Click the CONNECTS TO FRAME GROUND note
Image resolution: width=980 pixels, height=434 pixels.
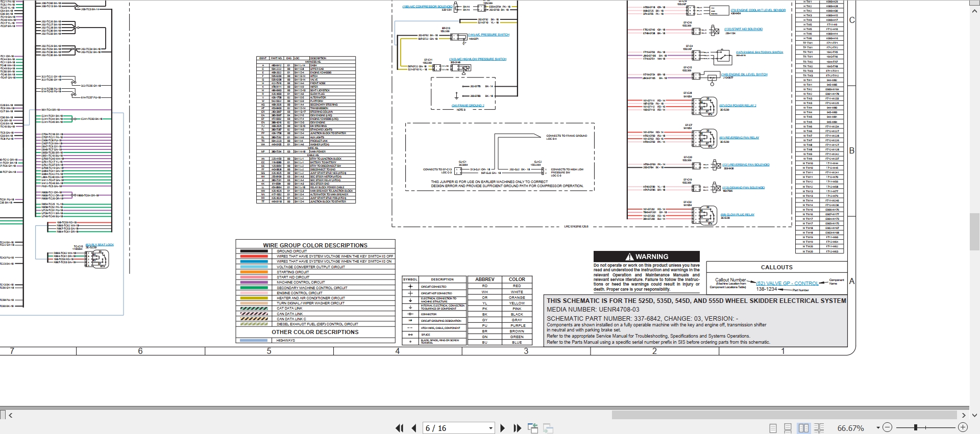(x=567, y=136)
